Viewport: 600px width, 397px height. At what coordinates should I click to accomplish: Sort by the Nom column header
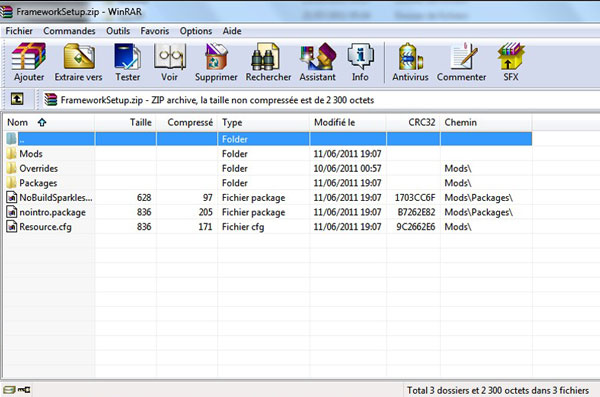pyautogui.click(x=49, y=123)
